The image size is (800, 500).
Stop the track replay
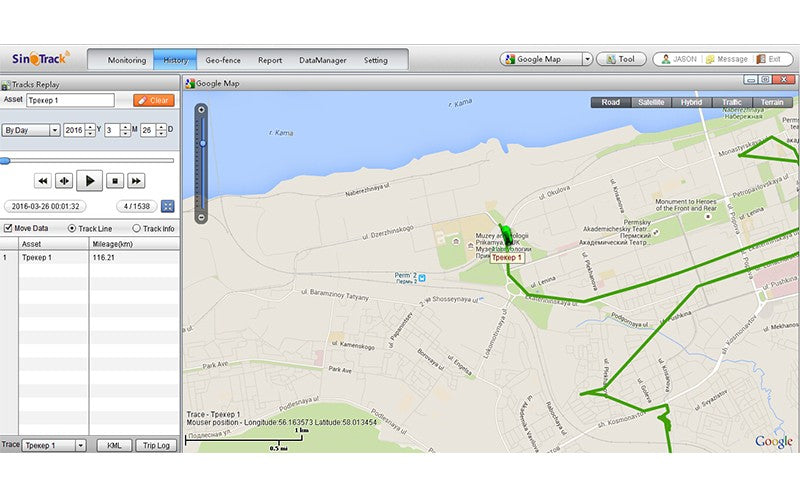point(115,181)
